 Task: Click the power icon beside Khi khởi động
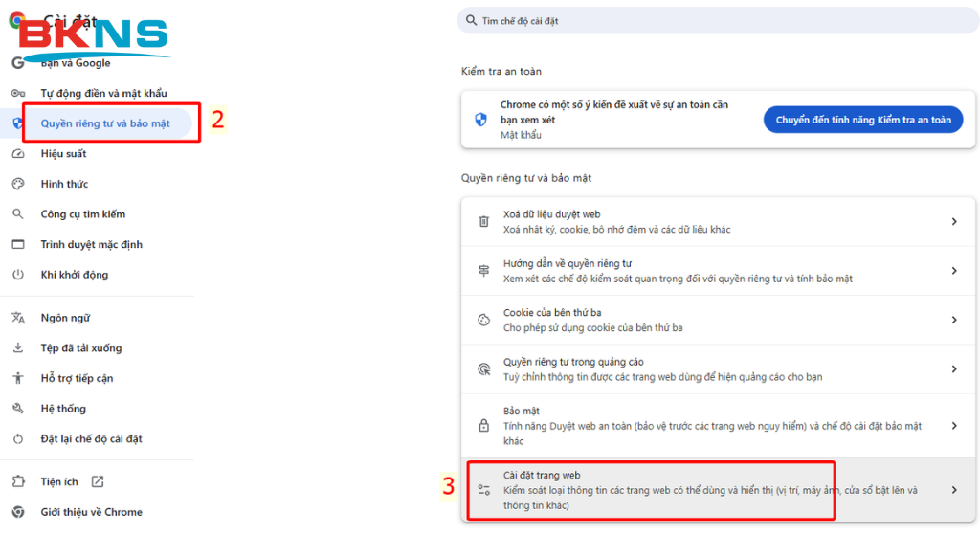coord(18,275)
